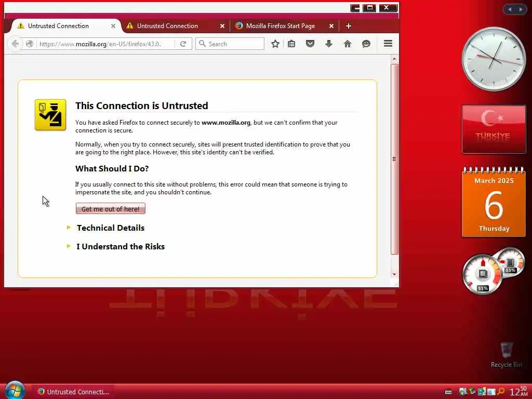Click the site identity globe icon
The image size is (532, 399).
coord(30,44)
